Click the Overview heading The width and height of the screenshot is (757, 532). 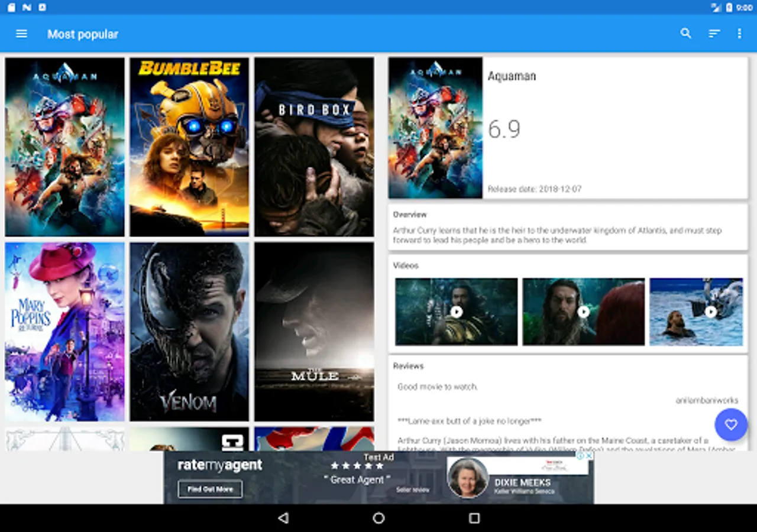pyautogui.click(x=410, y=215)
